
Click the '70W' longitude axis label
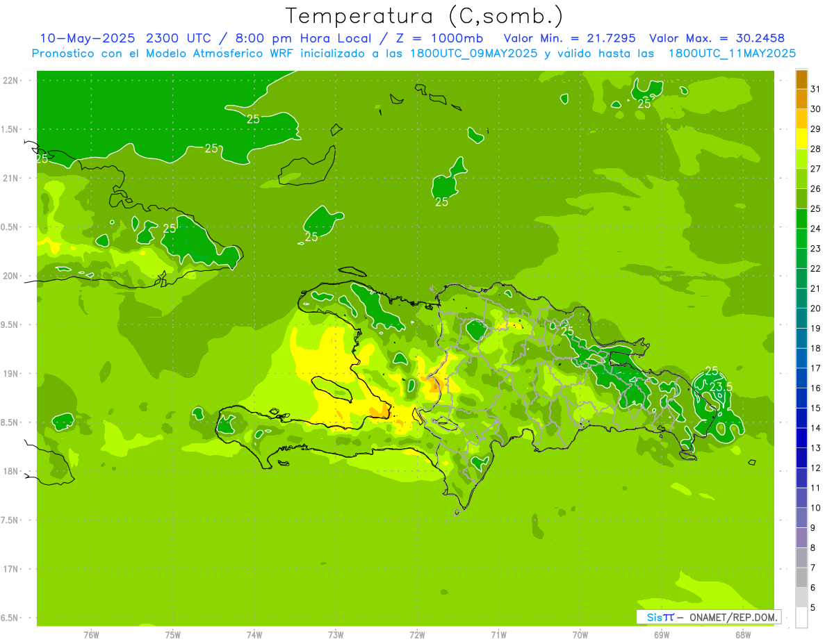point(580,634)
